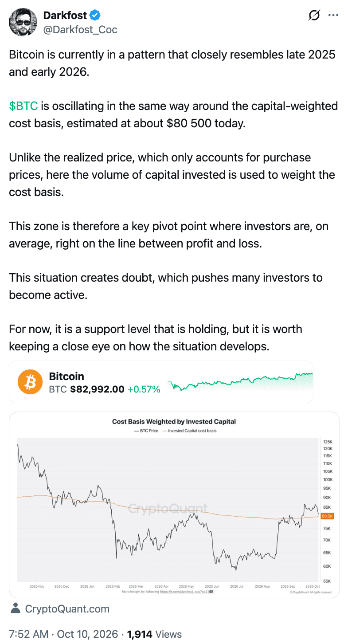
Task: Click the BTC Price legend entry
Action: pyautogui.click(x=146, y=431)
